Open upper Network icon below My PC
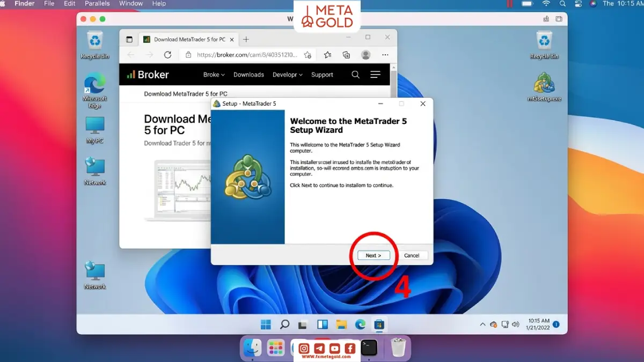Viewport: 644px width, 362px height. click(95, 172)
